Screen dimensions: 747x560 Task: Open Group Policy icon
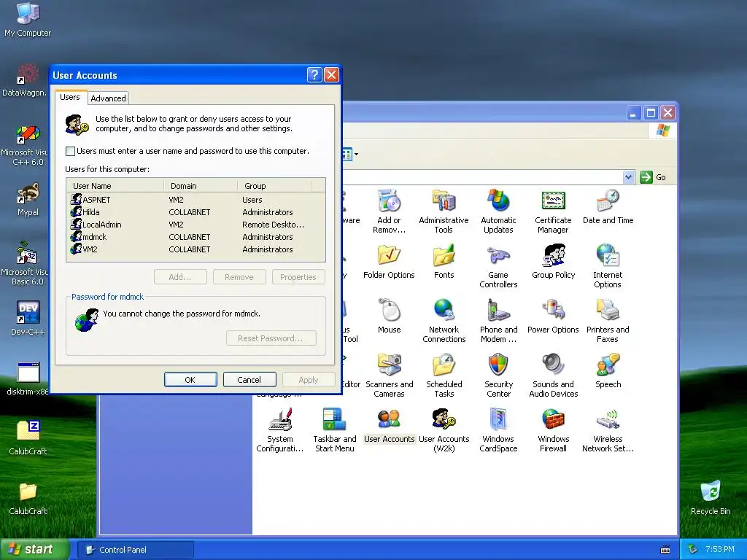pos(553,262)
